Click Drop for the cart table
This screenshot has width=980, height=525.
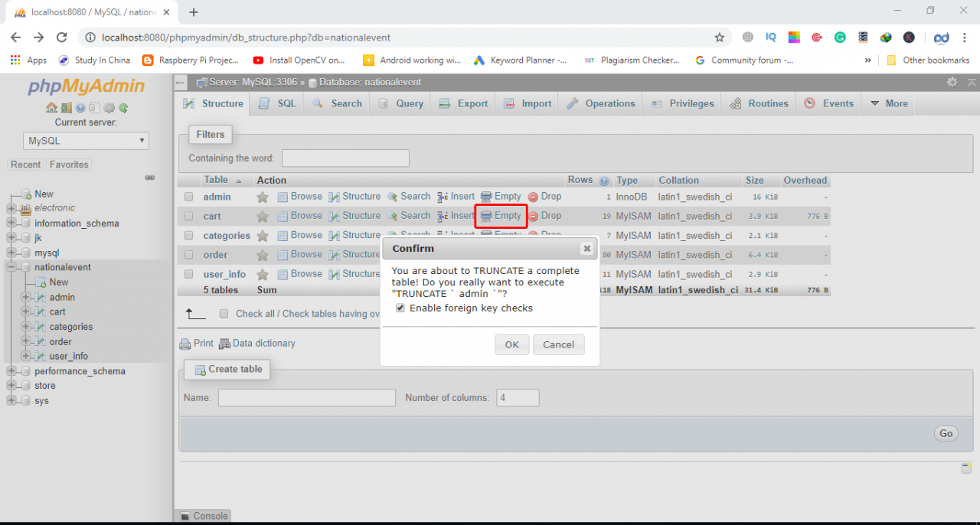544,216
